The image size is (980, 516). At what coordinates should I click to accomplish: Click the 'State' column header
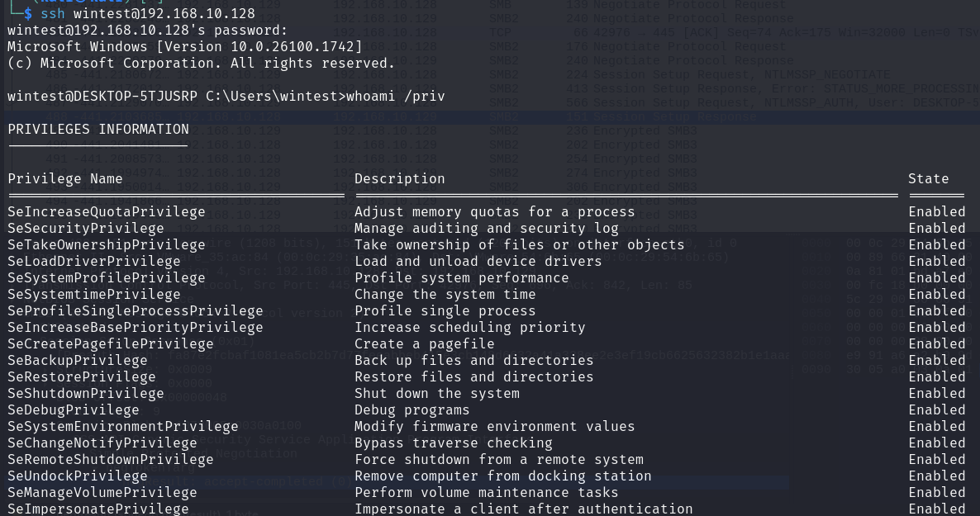[929, 179]
